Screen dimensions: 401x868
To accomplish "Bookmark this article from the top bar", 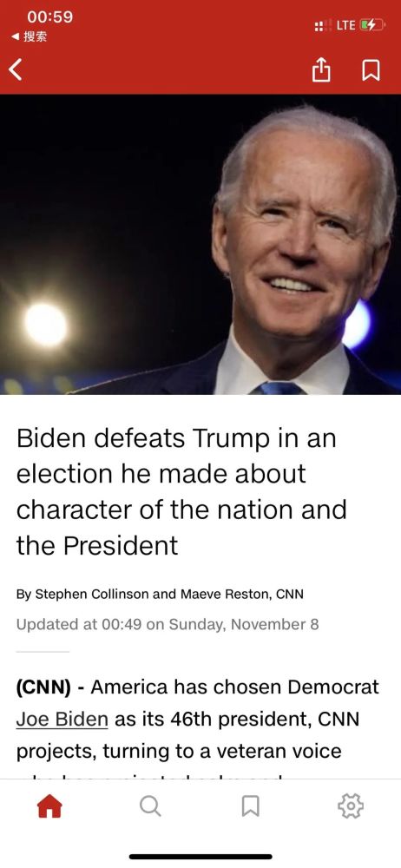I will pyautogui.click(x=371, y=70).
